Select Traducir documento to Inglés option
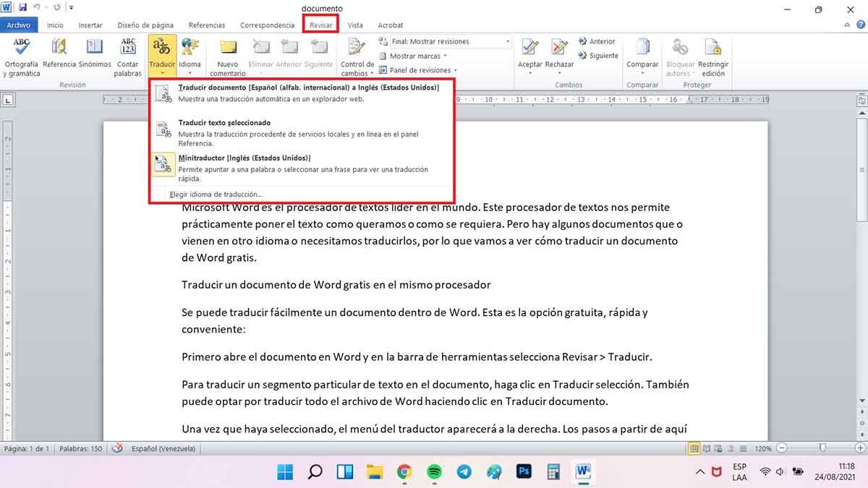 point(302,93)
